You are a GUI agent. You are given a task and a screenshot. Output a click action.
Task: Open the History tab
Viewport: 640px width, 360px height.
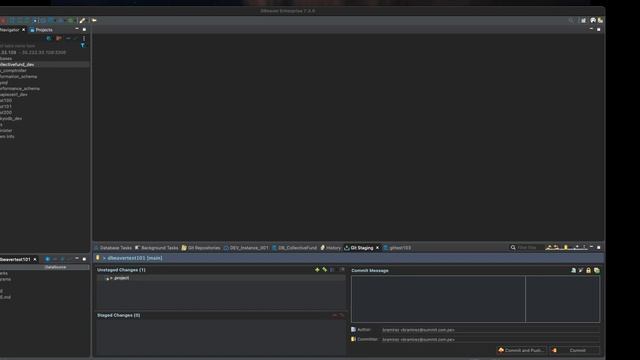point(331,248)
